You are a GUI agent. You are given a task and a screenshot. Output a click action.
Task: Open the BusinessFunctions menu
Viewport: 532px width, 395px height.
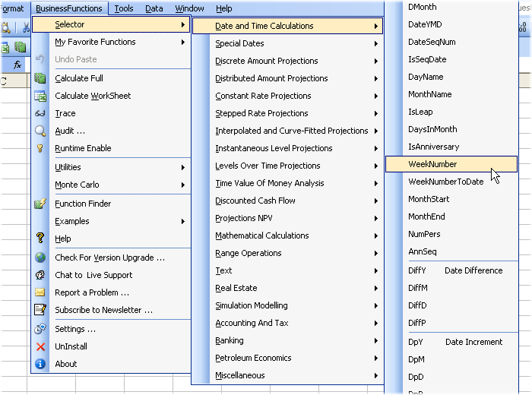click(x=69, y=8)
